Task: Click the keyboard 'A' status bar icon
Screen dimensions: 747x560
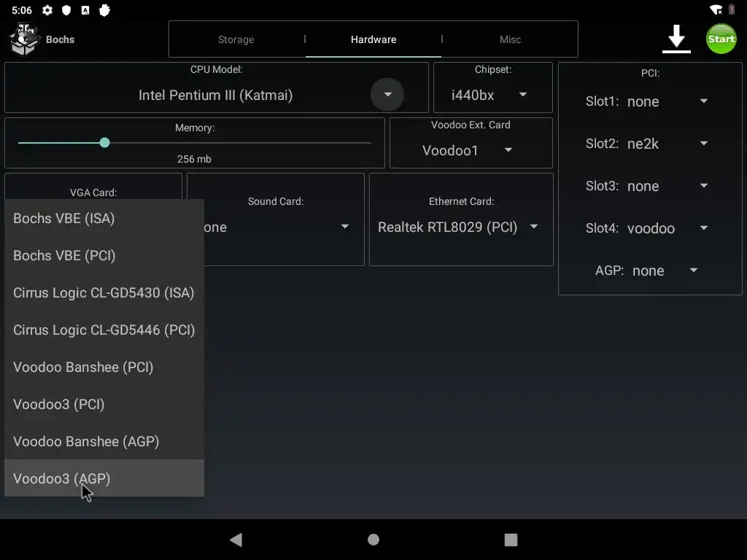Action: click(85, 10)
